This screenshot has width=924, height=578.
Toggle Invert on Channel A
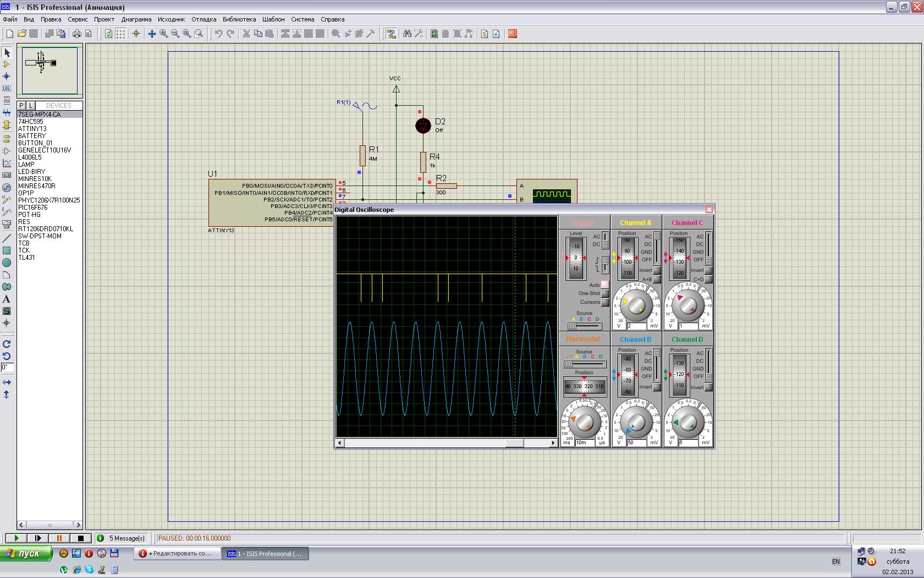coord(657,270)
